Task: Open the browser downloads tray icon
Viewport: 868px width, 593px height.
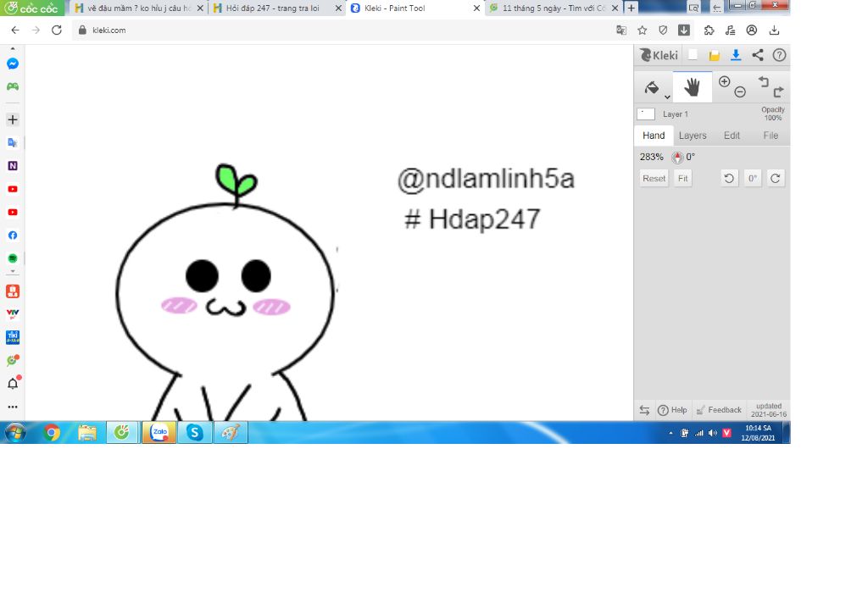Action: click(x=775, y=30)
